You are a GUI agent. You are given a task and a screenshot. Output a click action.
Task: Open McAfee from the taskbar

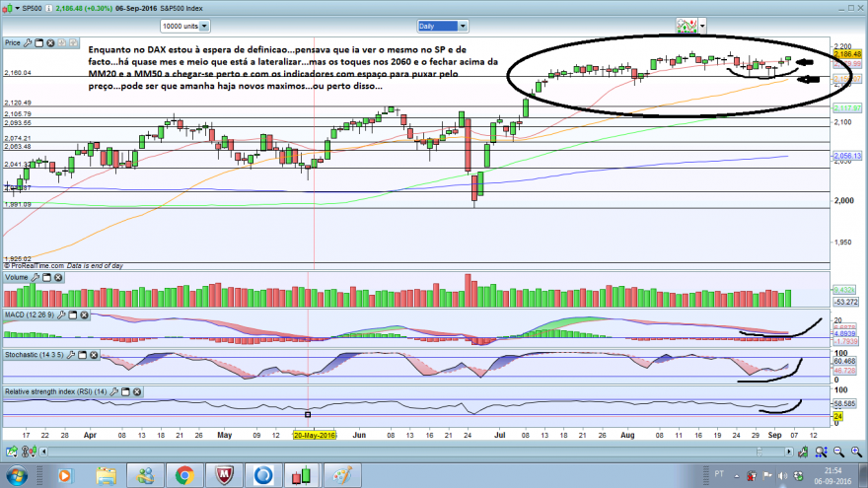click(224, 475)
